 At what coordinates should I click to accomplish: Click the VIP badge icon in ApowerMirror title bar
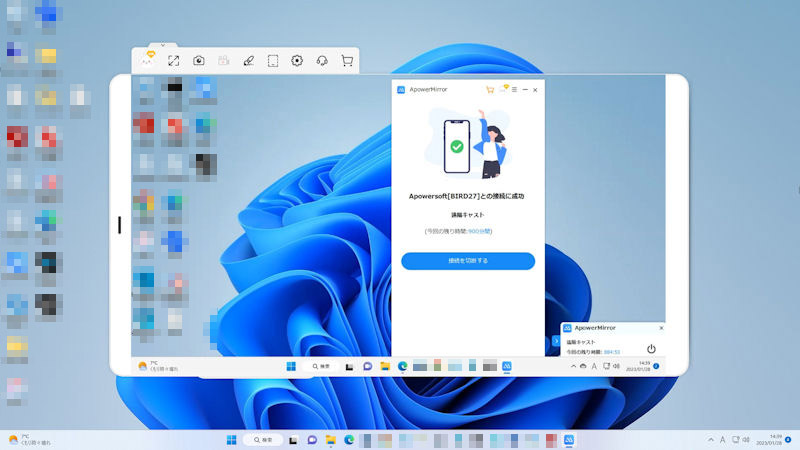[504, 89]
